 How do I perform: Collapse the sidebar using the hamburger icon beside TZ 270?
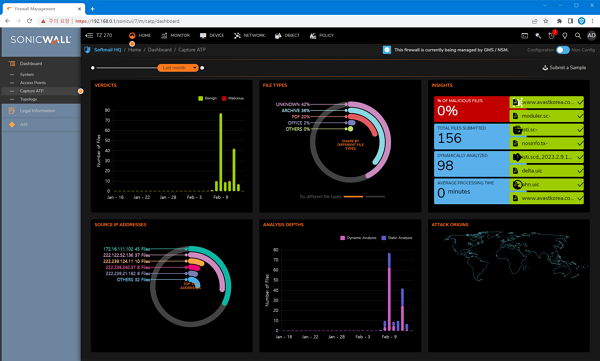(x=89, y=35)
